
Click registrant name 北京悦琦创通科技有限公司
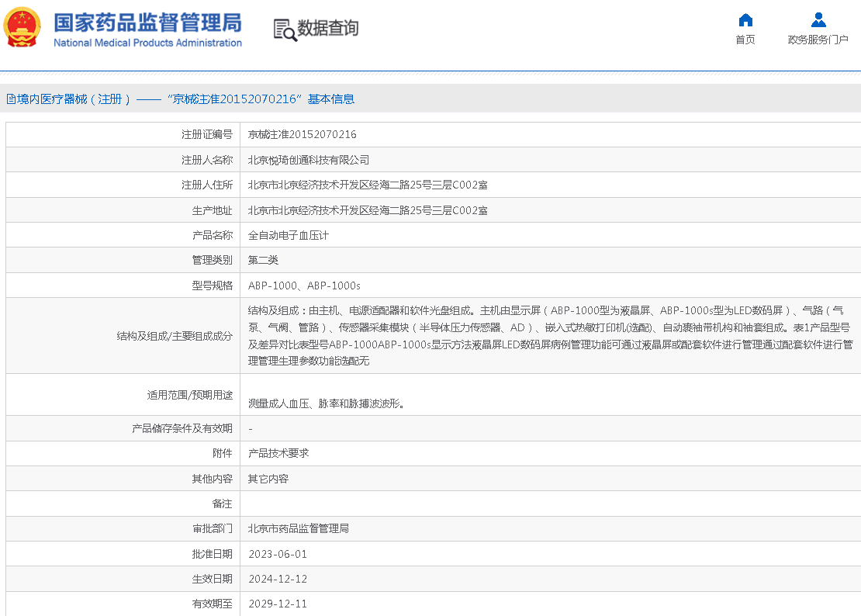pyautogui.click(x=309, y=160)
